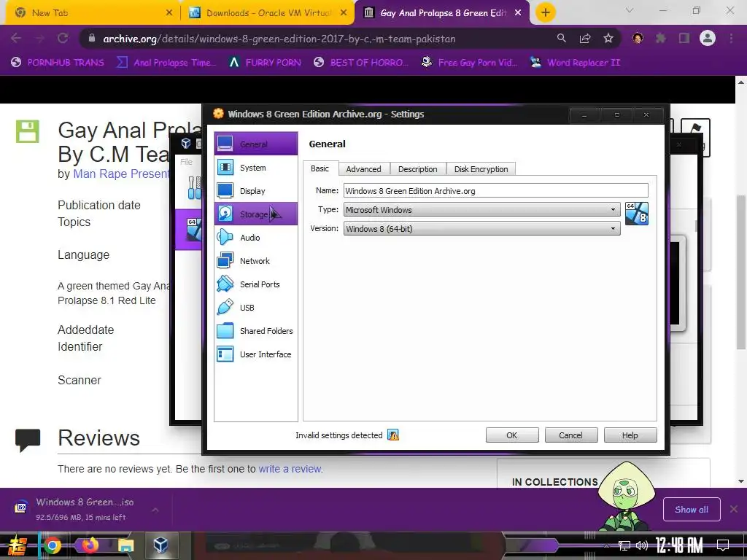Open the Serial Ports settings category
The height and width of the screenshot is (560, 747).
point(256,284)
